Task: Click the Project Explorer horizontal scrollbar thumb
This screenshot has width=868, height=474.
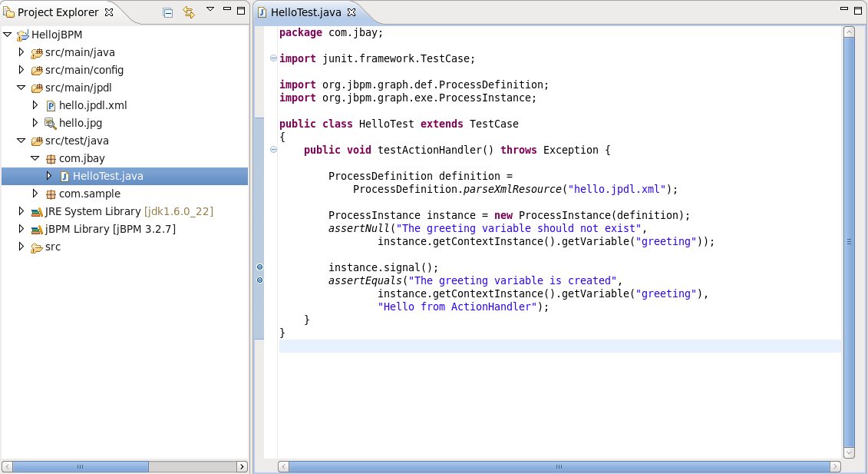Action: tap(81, 467)
